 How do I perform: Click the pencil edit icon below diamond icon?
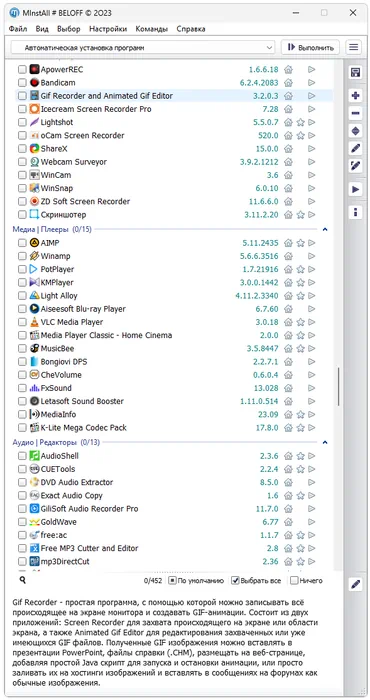point(355,149)
